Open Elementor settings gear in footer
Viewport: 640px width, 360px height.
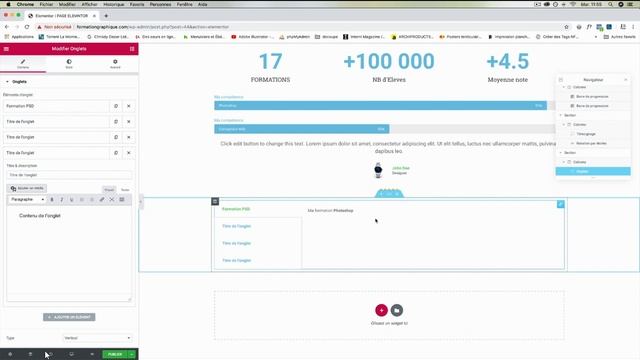[x=10, y=354]
